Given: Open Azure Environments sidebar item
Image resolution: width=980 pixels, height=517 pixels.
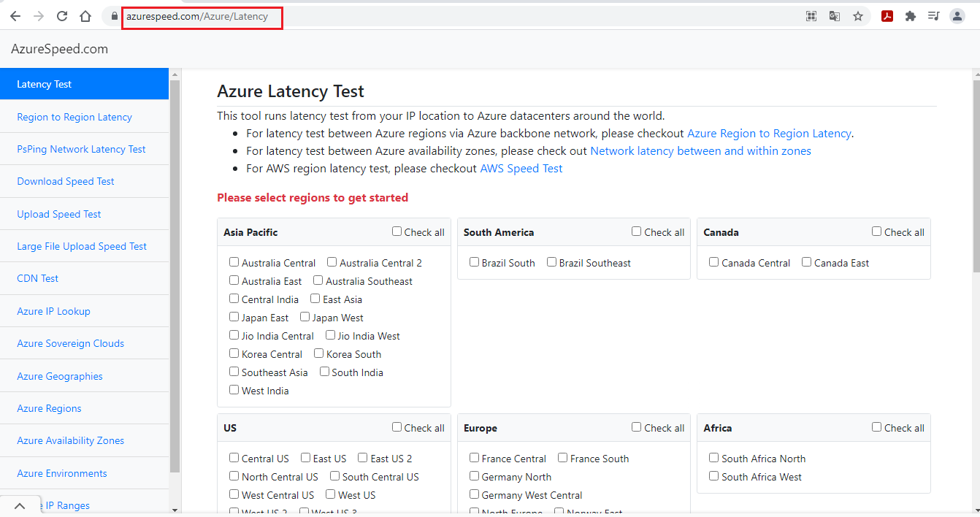Looking at the screenshot, I should (85, 473).
